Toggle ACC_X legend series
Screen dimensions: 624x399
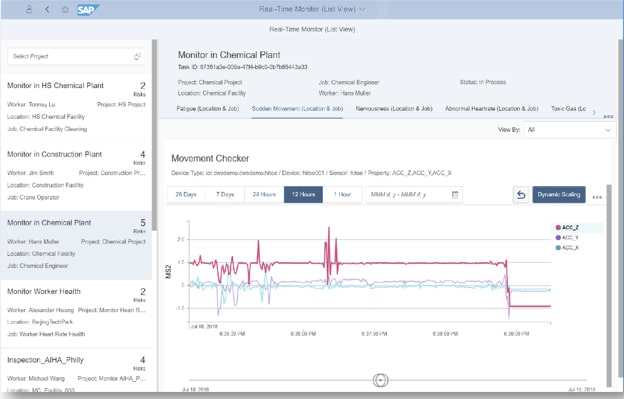pyautogui.click(x=567, y=247)
